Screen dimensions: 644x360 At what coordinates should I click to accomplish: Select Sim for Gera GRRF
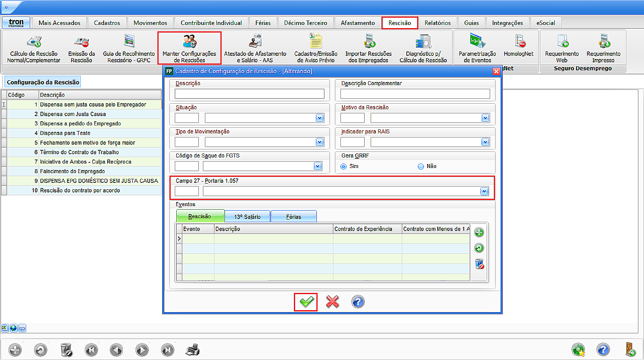tap(343, 166)
